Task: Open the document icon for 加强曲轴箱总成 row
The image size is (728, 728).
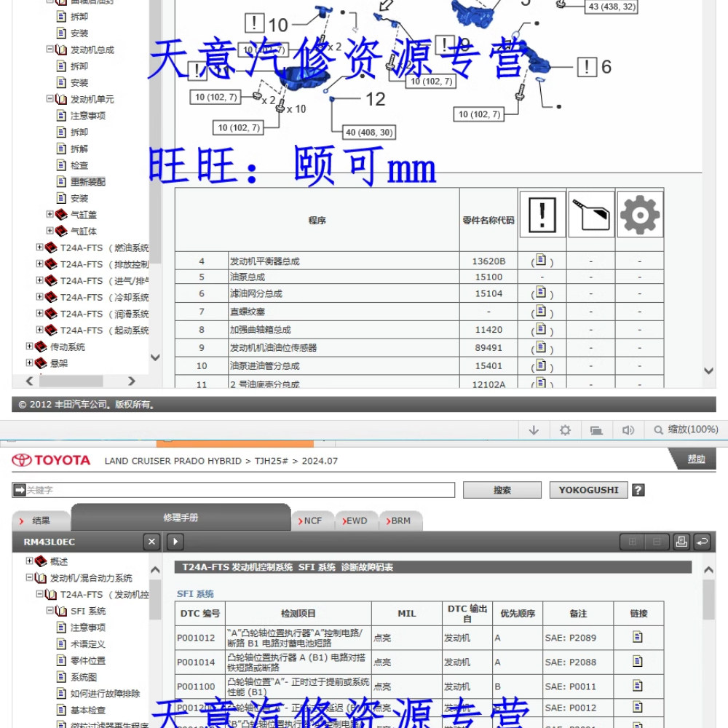Action: (541, 329)
